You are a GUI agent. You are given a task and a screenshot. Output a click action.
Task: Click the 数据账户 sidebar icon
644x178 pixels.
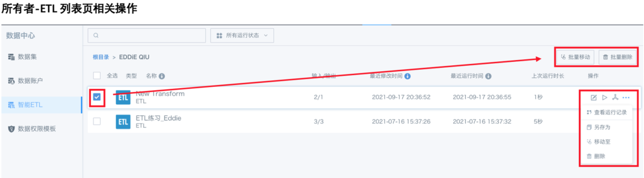(12, 81)
